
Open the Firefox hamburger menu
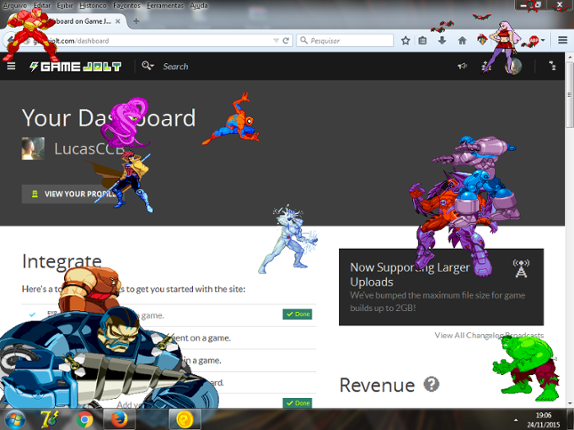pyautogui.click(x=563, y=40)
